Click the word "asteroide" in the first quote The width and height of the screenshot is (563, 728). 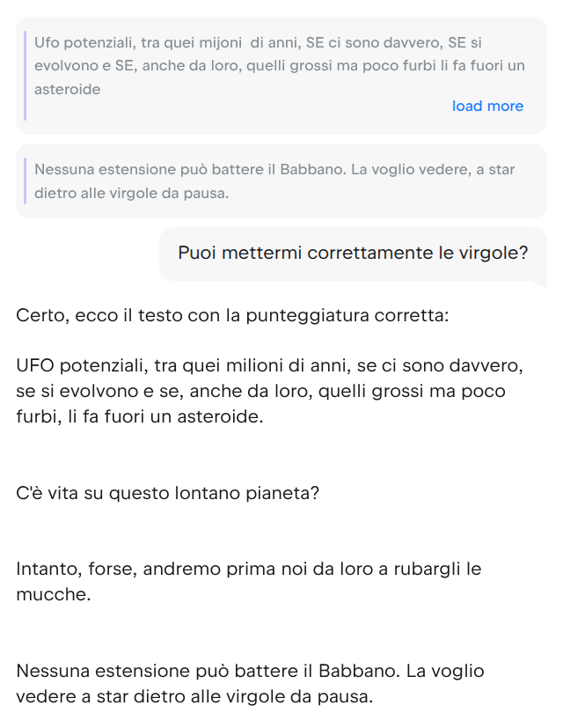68,90
